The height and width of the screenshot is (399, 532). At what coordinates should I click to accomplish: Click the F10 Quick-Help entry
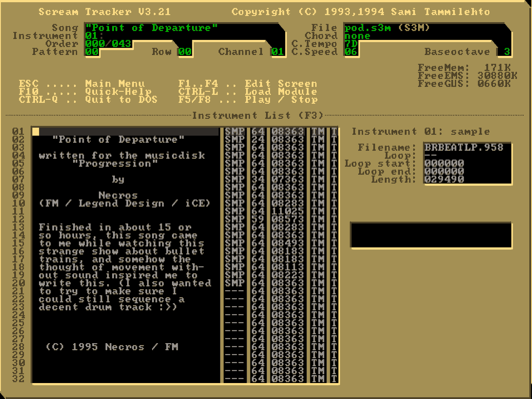[85, 92]
